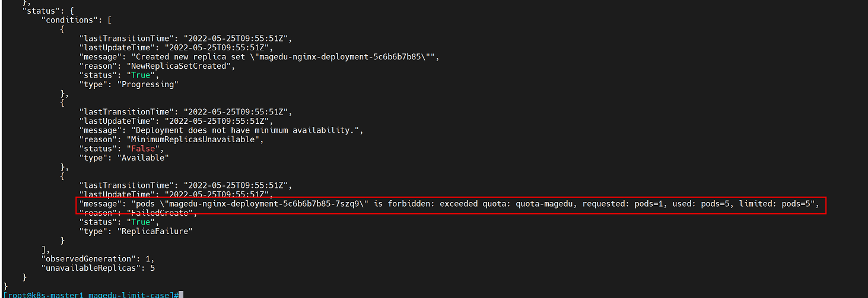Click the "conditions" key in status
Screen dimensions: 868x298
point(68,20)
